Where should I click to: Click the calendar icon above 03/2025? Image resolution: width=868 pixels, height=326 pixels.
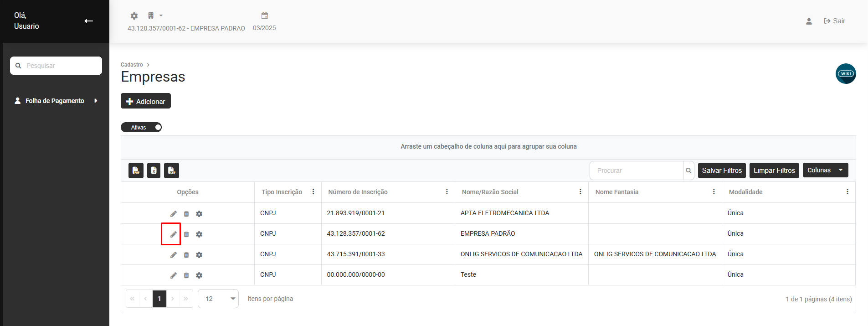[264, 16]
